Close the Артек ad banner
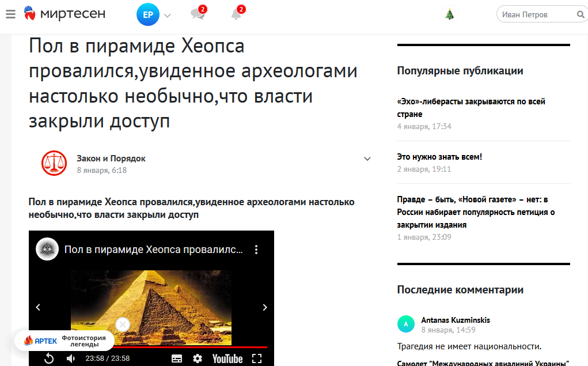 coord(122,325)
